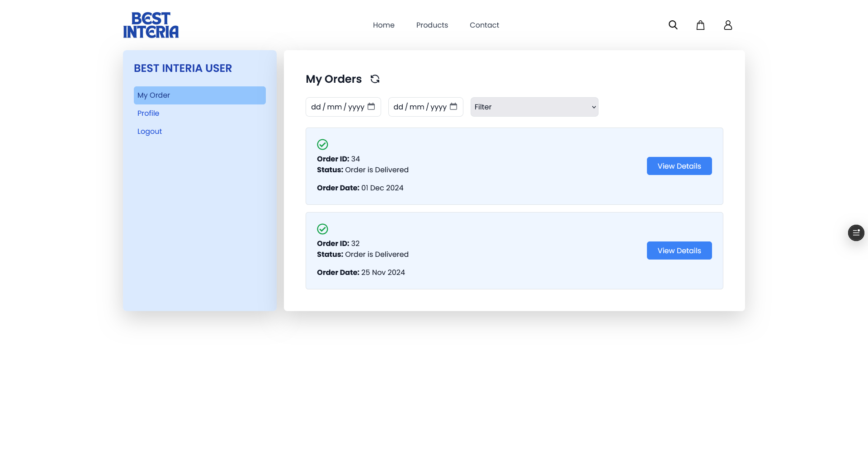Click green check icon for order 34
The width and height of the screenshot is (868, 449).
coord(322,144)
